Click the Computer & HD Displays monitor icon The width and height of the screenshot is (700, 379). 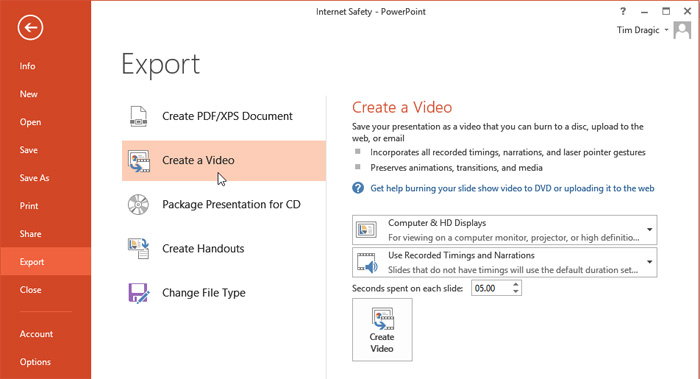click(366, 229)
